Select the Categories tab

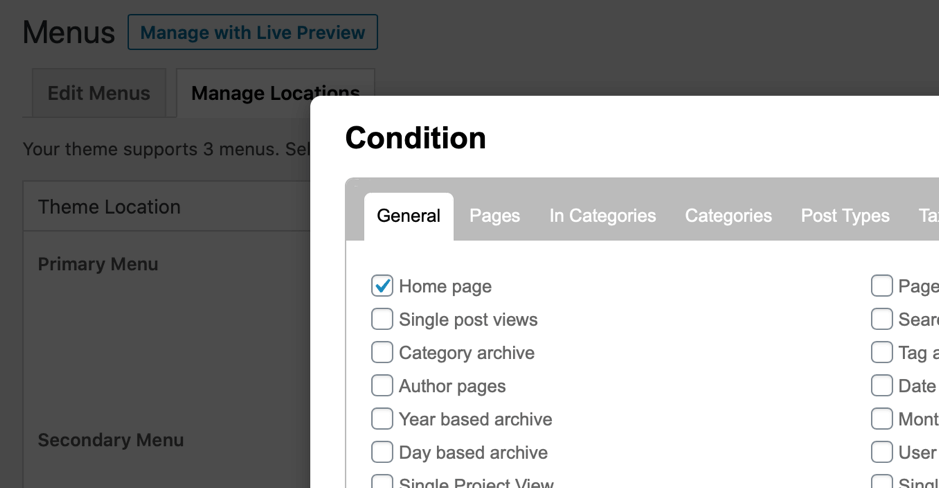[728, 216]
